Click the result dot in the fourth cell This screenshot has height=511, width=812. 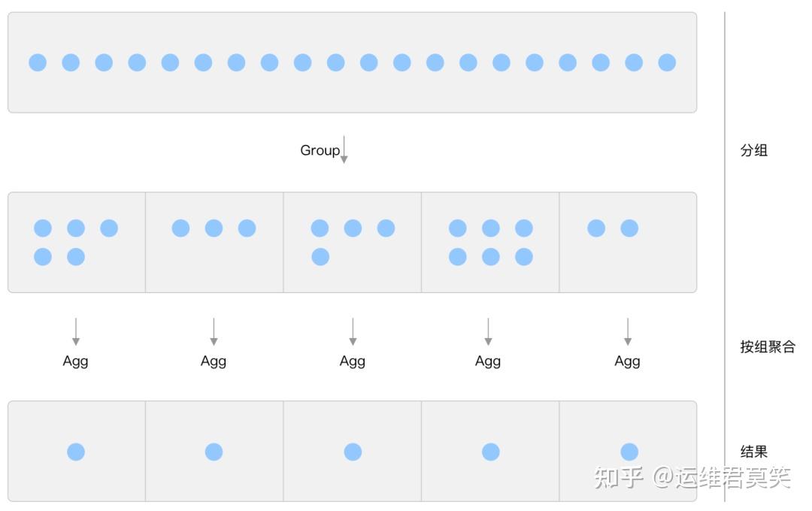tap(491, 452)
